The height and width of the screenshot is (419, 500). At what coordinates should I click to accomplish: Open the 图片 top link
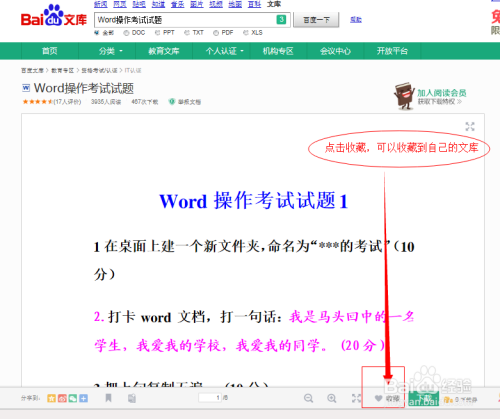[197, 4]
